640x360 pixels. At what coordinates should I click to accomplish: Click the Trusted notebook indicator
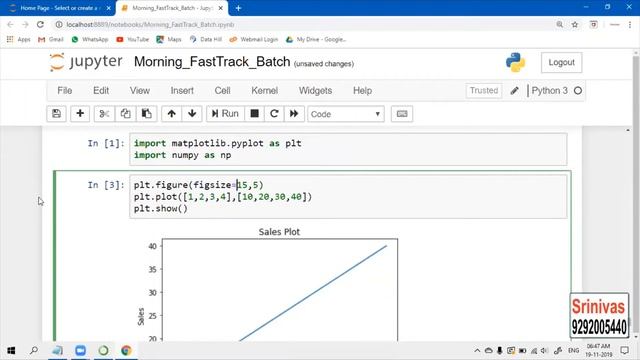[x=484, y=91]
